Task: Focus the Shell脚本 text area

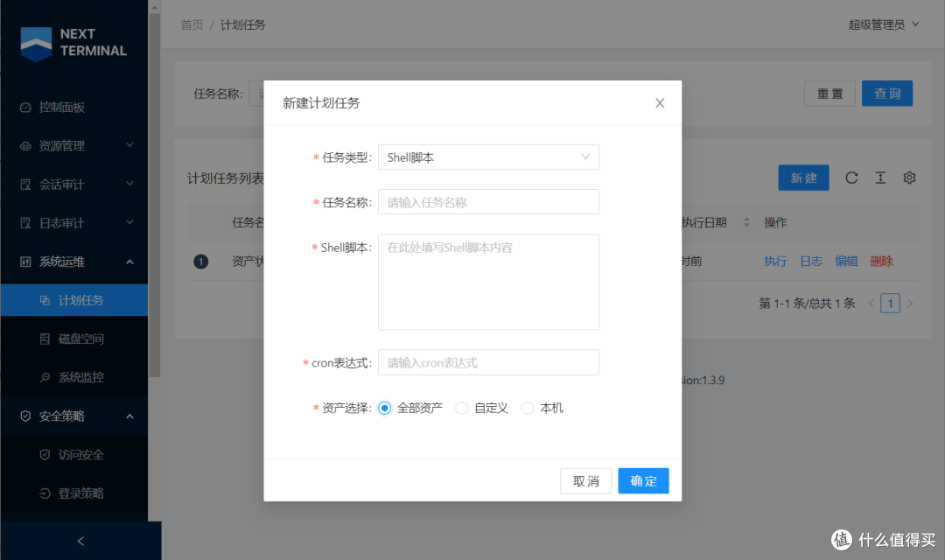Action: (x=489, y=282)
